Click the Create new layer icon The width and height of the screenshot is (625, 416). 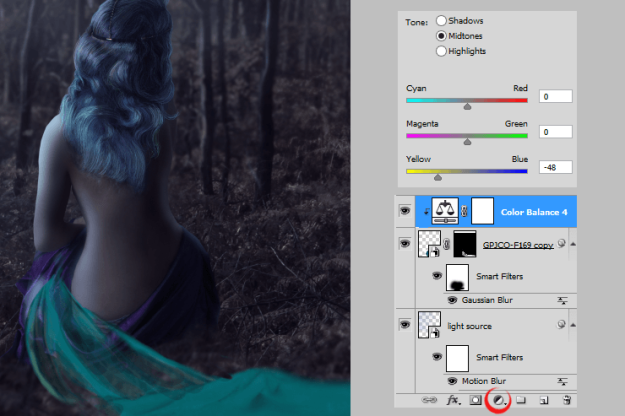(x=544, y=400)
